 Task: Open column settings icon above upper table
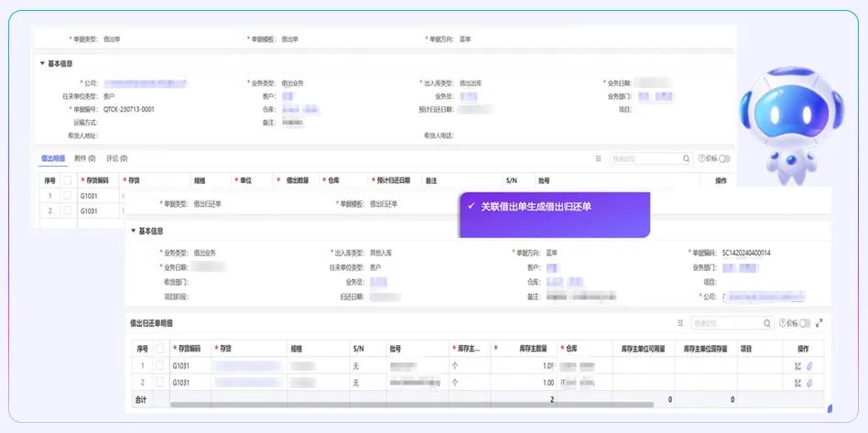(x=599, y=158)
